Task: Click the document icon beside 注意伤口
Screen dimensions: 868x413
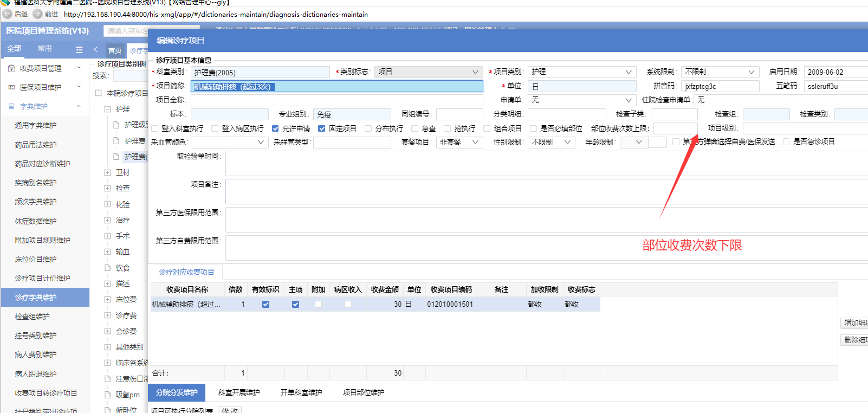Action: click(x=107, y=379)
